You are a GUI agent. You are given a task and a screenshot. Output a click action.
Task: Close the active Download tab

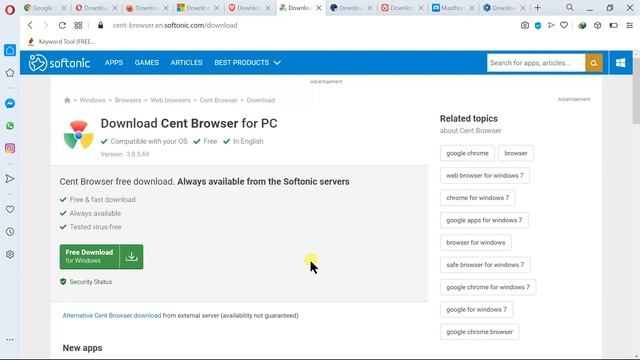[319, 8]
